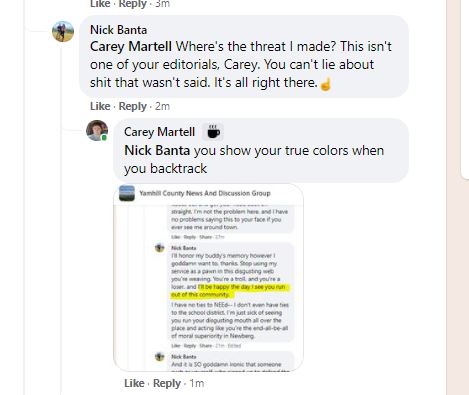The width and height of the screenshot is (469, 395).
Task: Open Yamhill County group icon in embedded screenshot
Action: coord(127,193)
